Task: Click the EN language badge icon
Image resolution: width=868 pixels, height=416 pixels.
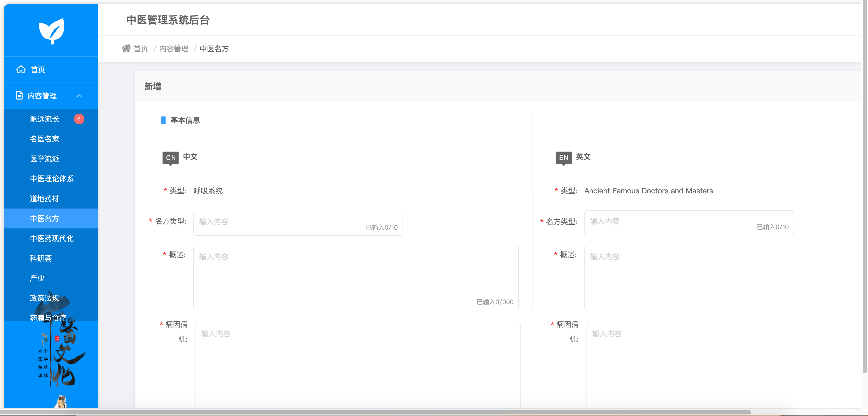Action: point(563,158)
